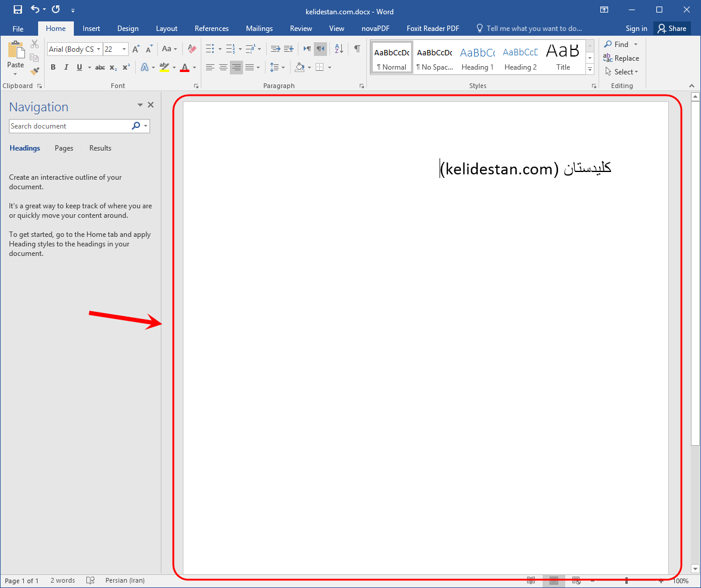This screenshot has width=701, height=588.
Task: Open the font name dropdown
Action: (x=98, y=49)
